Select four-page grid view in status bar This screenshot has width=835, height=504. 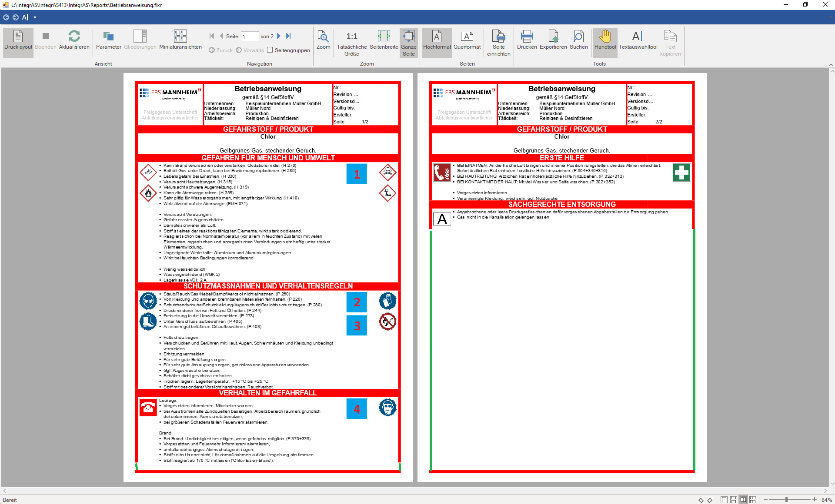tap(753, 500)
